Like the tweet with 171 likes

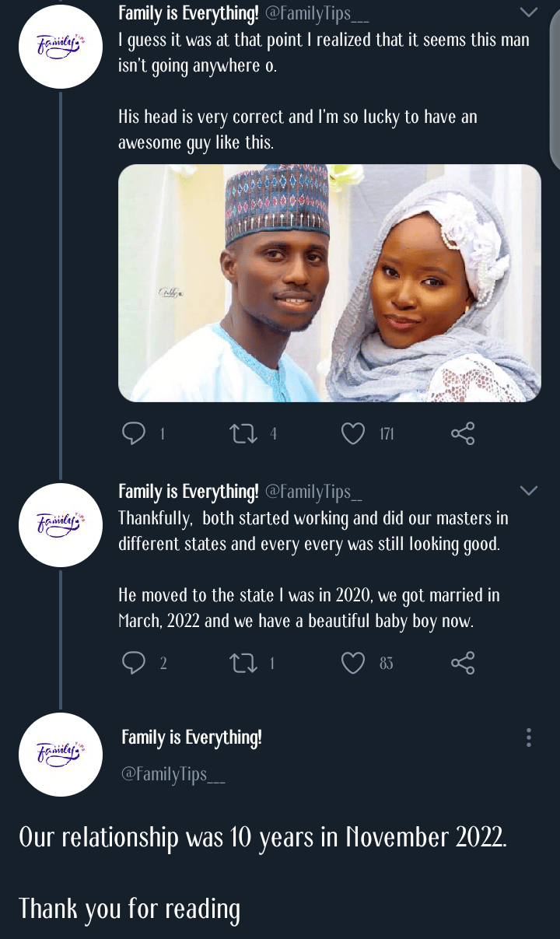pos(354,433)
